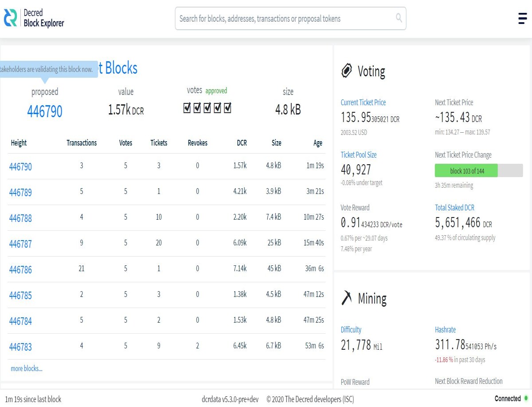The image size is (532, 407).
Task: Open Ticket Pool Size link
Action: [x=359, y=155]
